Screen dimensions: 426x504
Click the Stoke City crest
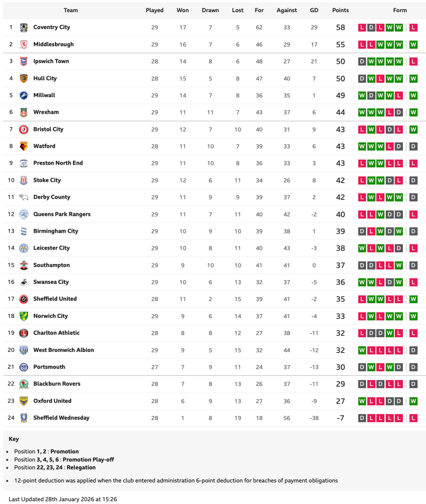(x=24, y=180)
